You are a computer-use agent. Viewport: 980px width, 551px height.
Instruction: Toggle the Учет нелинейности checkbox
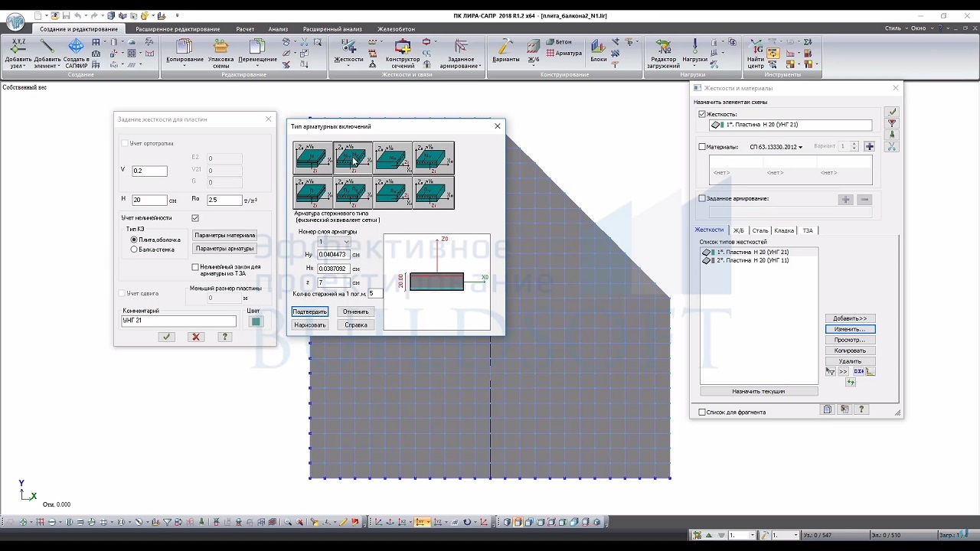point(195,218)
